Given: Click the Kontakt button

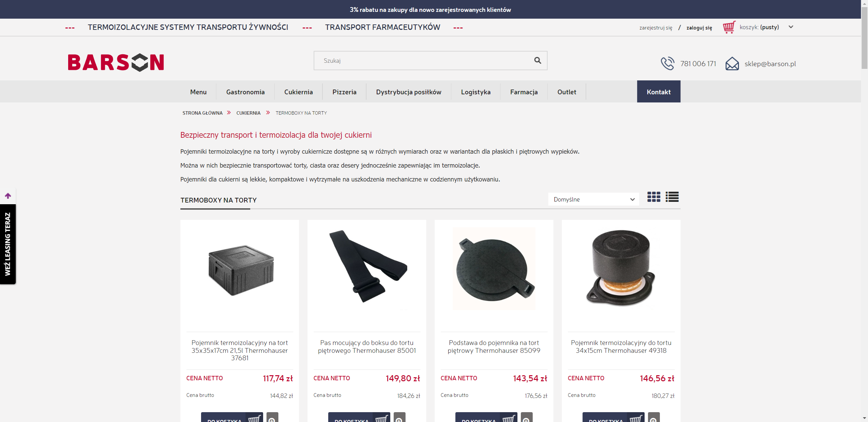Looking at the screenshot, I should pyautogui.click(x=658, y=92).
